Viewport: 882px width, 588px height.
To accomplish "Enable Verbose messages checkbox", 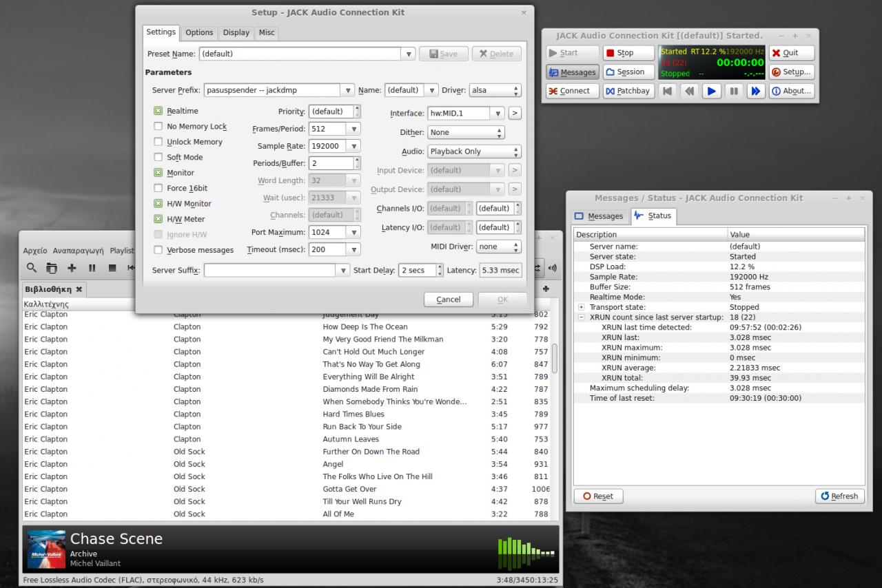I will pyautogui.click(x=158, y=250).
